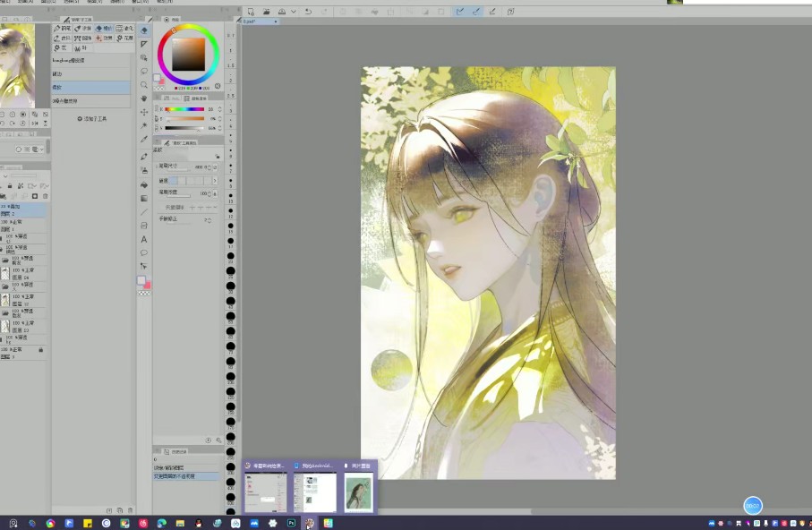Select the hardest hardness level box

coord(208,180)
